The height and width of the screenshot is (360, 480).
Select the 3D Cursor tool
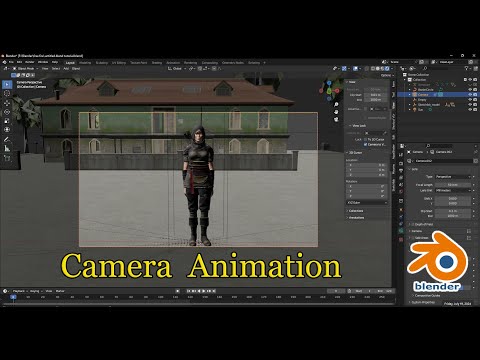(x=7, y=94)
